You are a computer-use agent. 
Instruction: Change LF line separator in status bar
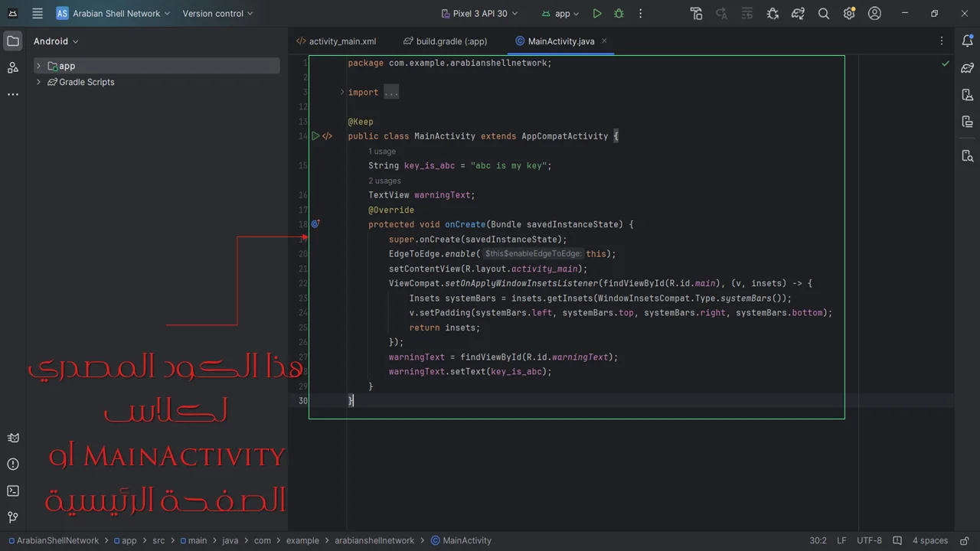point(841,540)
